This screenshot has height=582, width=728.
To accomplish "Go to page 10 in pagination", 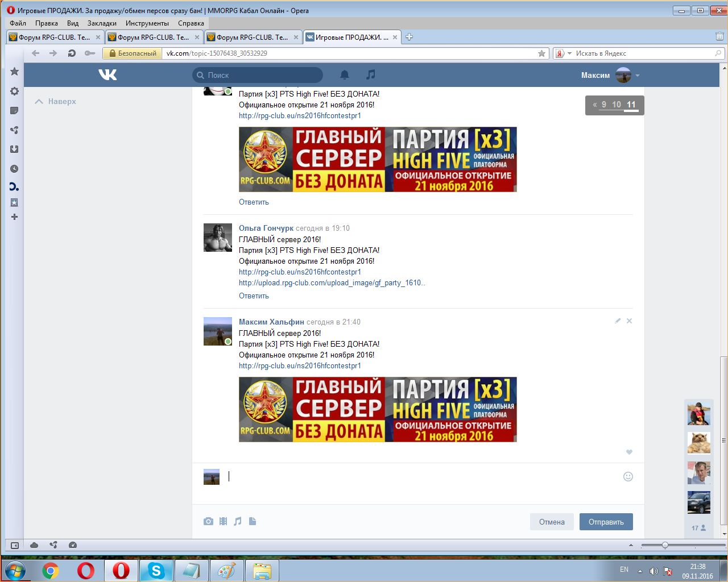I will point(617,105).
